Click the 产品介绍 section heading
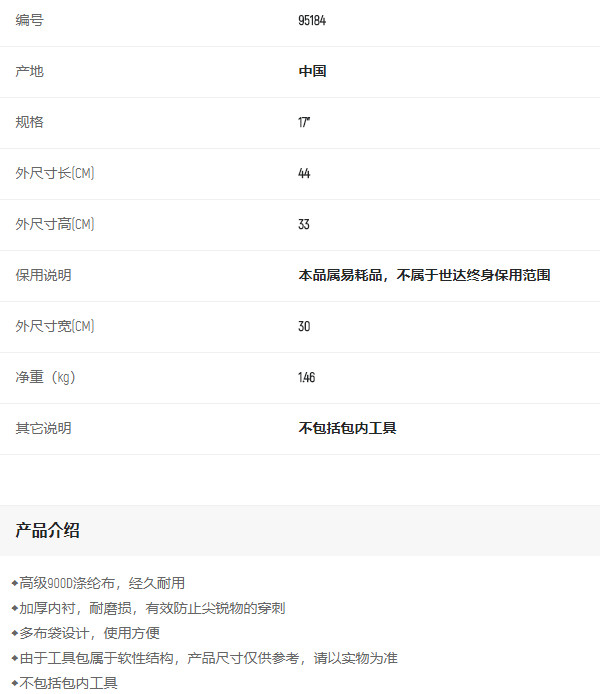 coord(47,531)
